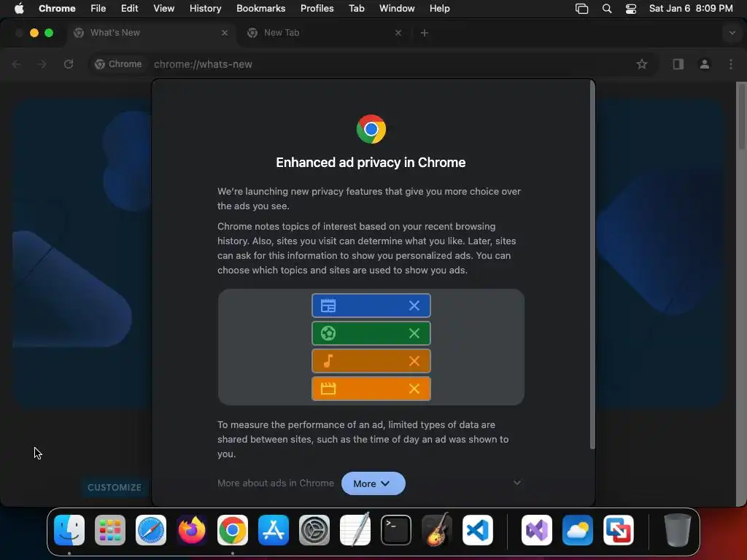Screen dimensions: 747x560
Task: Click the date and time in menu bar
Action: coord(691,8)
